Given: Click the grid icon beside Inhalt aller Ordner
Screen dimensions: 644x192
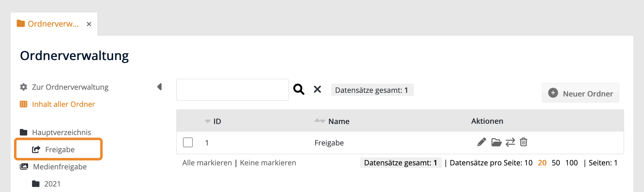Looking at the screenshot, I should point(24,104).
